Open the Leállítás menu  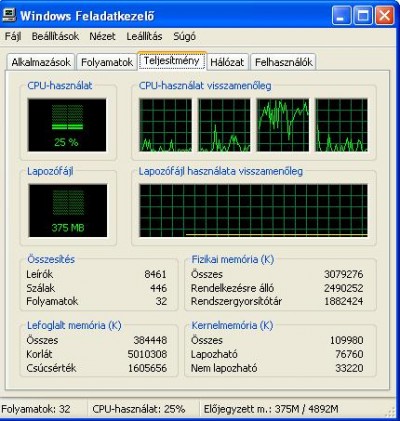pyautogui.click(x=144, y=36)
